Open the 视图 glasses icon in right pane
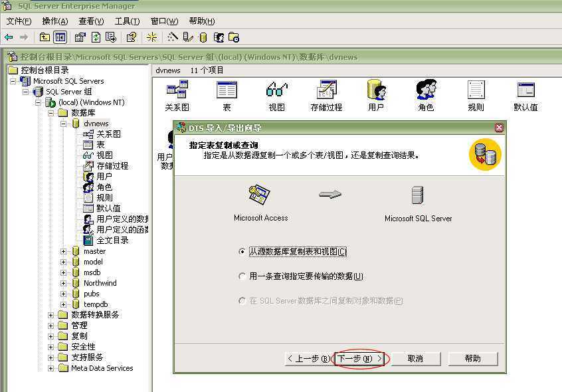This screenshot has width=562, height=392. tap(277, 96)
